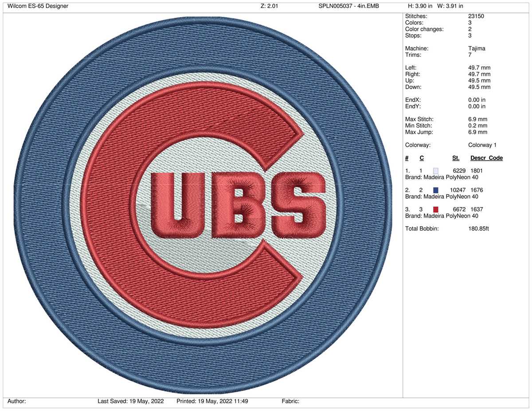Viewport: 532px width, 411px height.
Task: Click the 'Fabric:' footer label
Action: click(x=290, y=401)
